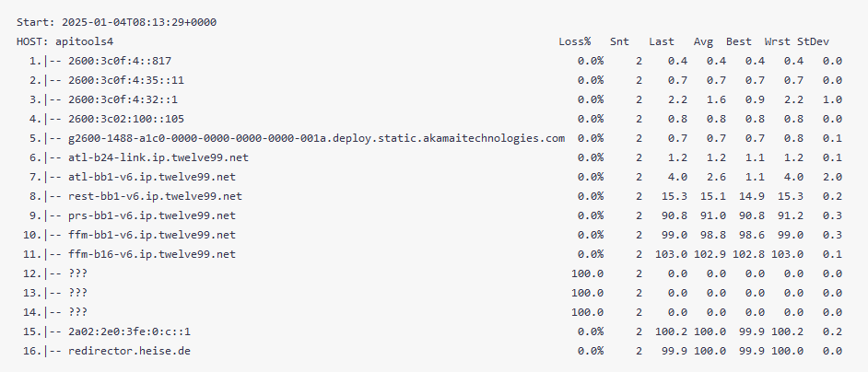Click the Snt column header
Viewport: 868px width, 372px height.
pos(619,41)
